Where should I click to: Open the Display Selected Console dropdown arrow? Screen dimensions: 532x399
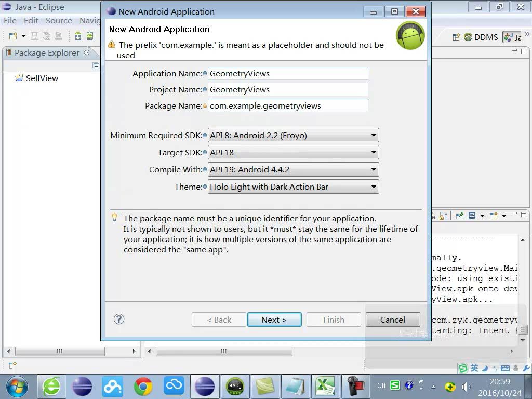pos(482,216)
